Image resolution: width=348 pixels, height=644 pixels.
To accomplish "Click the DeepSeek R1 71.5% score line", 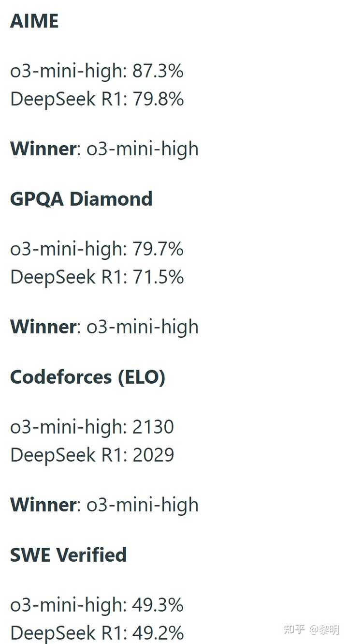I will 97,277.
